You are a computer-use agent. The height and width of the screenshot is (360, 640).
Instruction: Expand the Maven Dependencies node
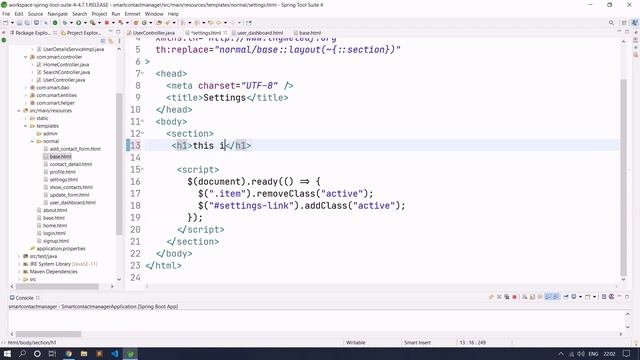click(x=19, y=271)
